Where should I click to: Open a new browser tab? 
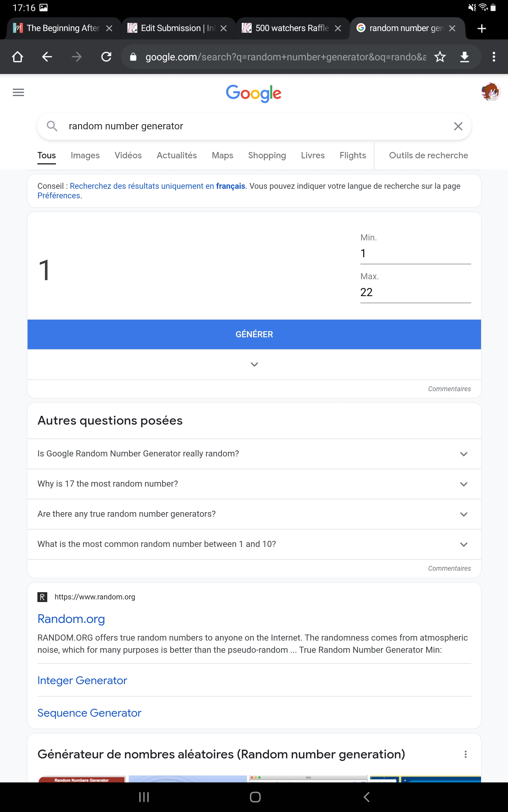point(481,28)
